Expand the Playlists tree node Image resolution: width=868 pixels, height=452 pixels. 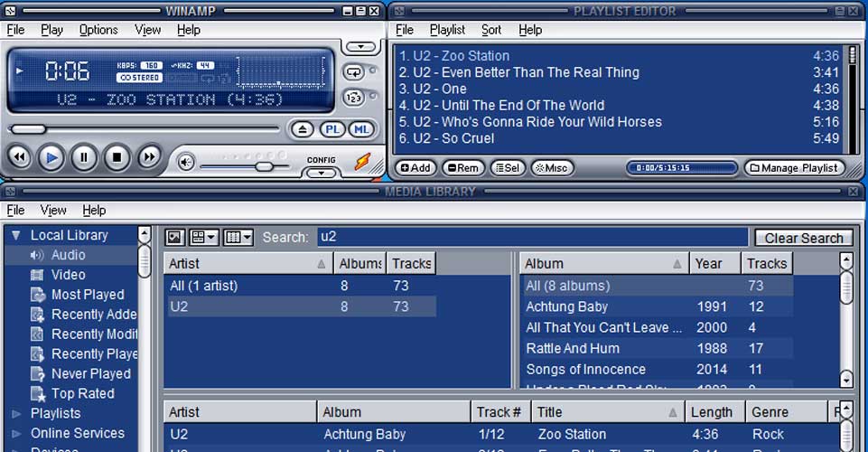[x=16, y=414]
